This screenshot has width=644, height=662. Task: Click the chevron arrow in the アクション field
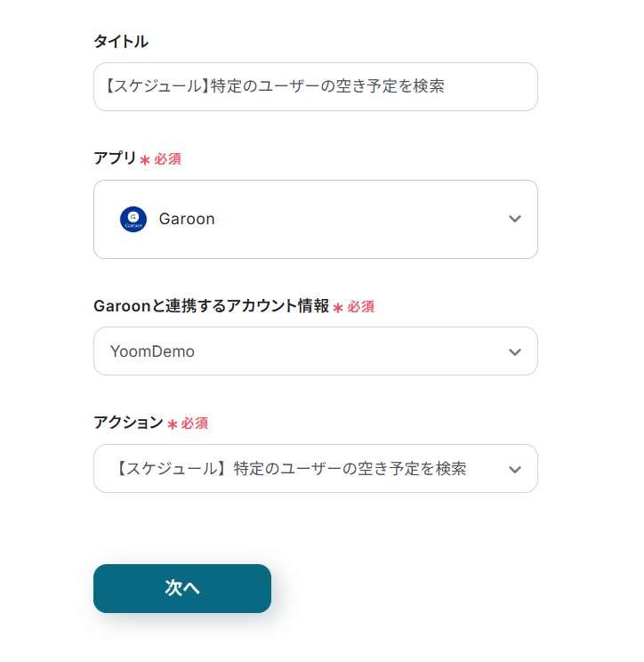[515, 469]
